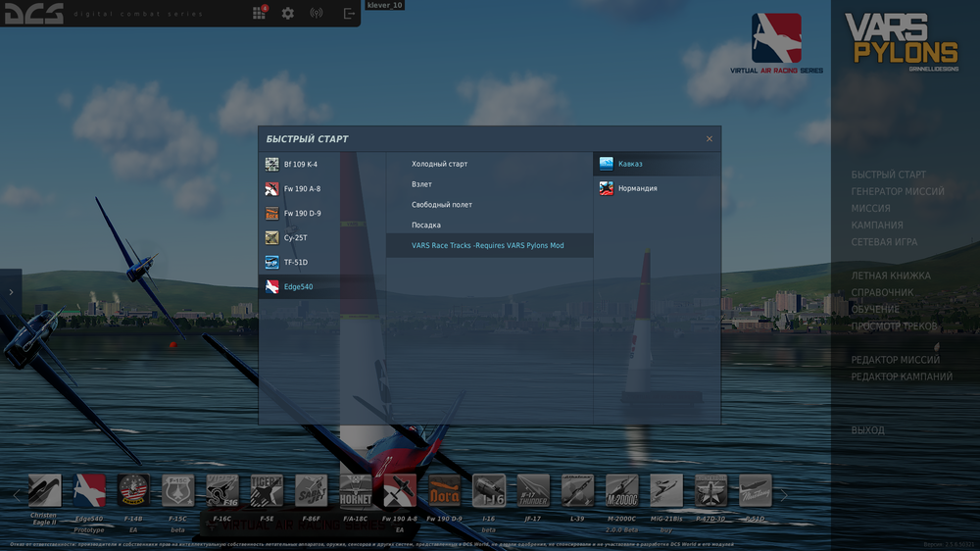The height and width of the screenshot is (551, 980).
Task: Open Редактор миссий
Action: [x=895, y=360]
